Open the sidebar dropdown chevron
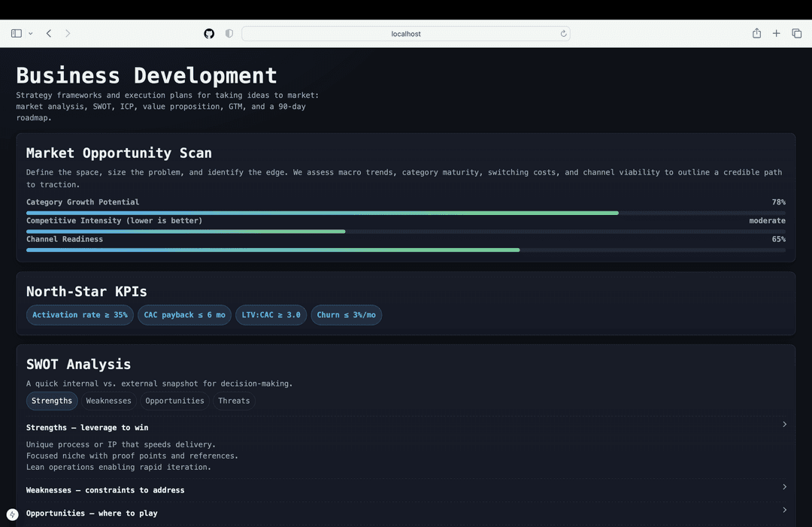Image resolution: width=812 pixels, height=527 pixels. (31, 34)
